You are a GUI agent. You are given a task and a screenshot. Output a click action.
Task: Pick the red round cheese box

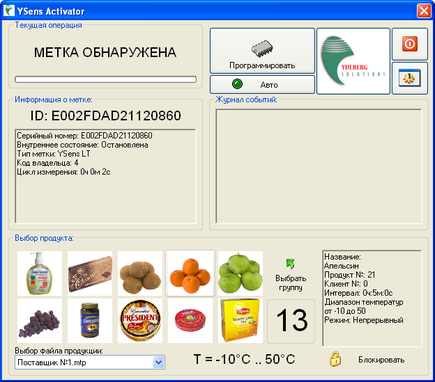point(190,321)
